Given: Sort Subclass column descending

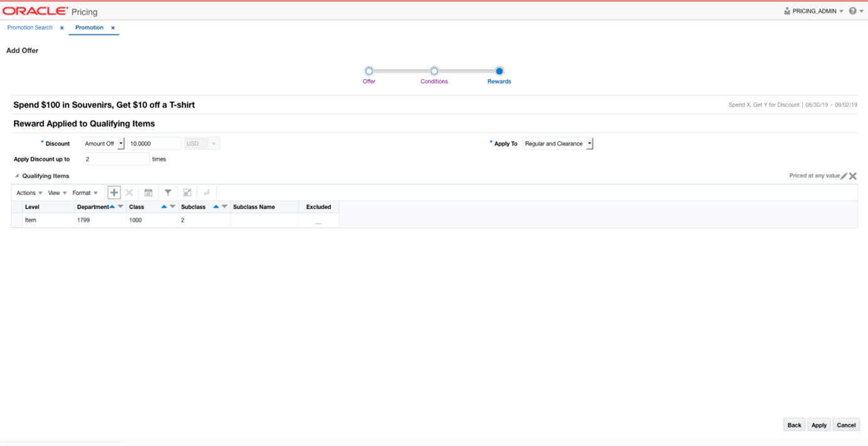Looking at the screenshot, I should (224, 207).
